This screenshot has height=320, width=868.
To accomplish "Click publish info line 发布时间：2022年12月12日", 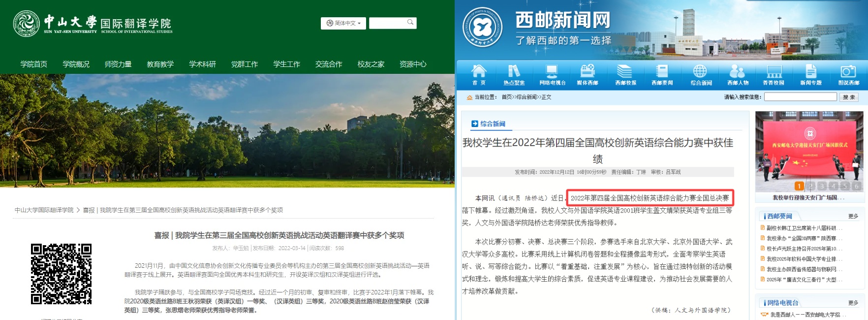I will click(x=597, y=172).
